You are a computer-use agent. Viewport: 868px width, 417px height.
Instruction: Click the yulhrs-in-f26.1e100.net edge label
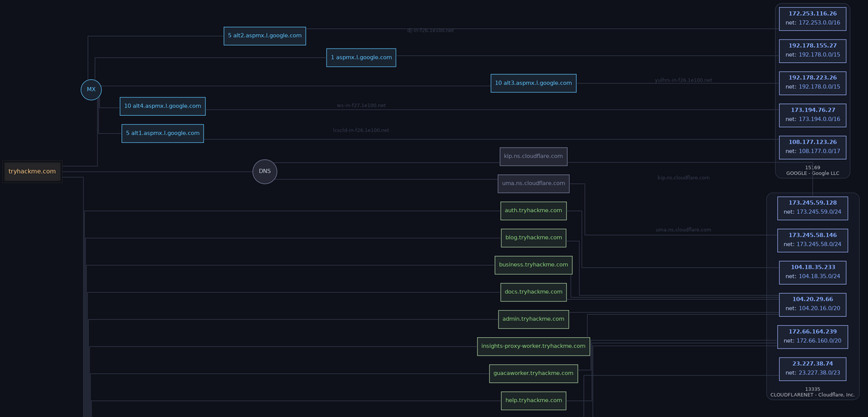coord(684,81)
